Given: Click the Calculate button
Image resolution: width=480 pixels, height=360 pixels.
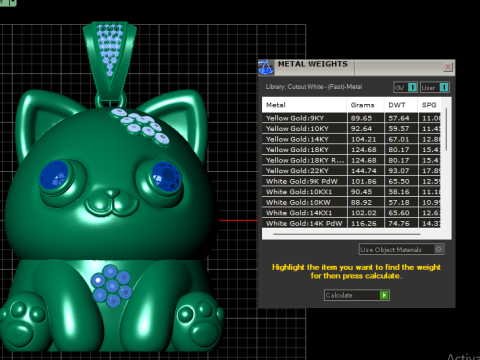Looking at the screenshot, I should (x=356, y=295).
